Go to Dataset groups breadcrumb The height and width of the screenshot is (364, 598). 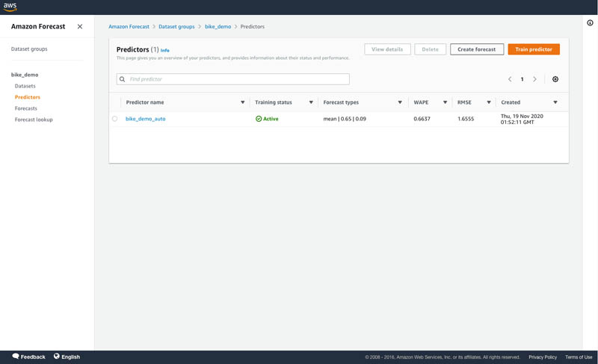(176, 26)
